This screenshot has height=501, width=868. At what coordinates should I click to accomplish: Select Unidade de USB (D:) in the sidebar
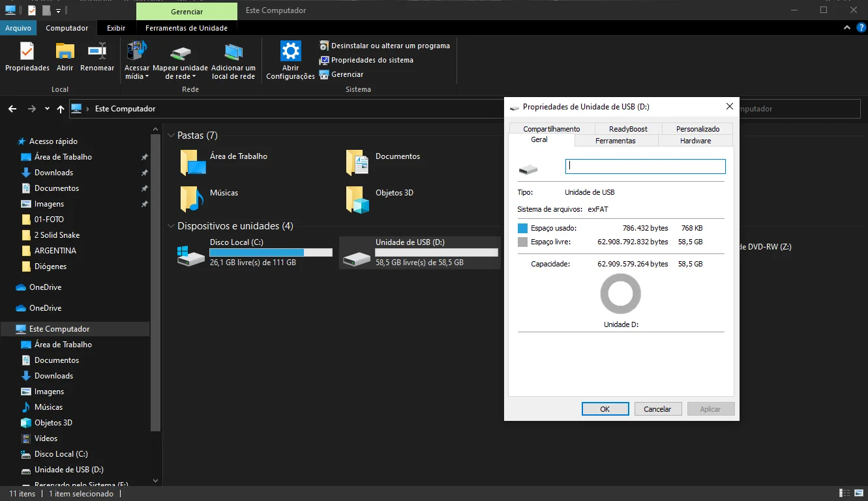click(x=68, y=470)
